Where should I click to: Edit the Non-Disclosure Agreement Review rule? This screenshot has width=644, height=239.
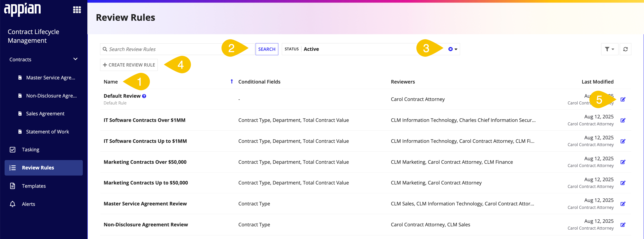(623, 225)
